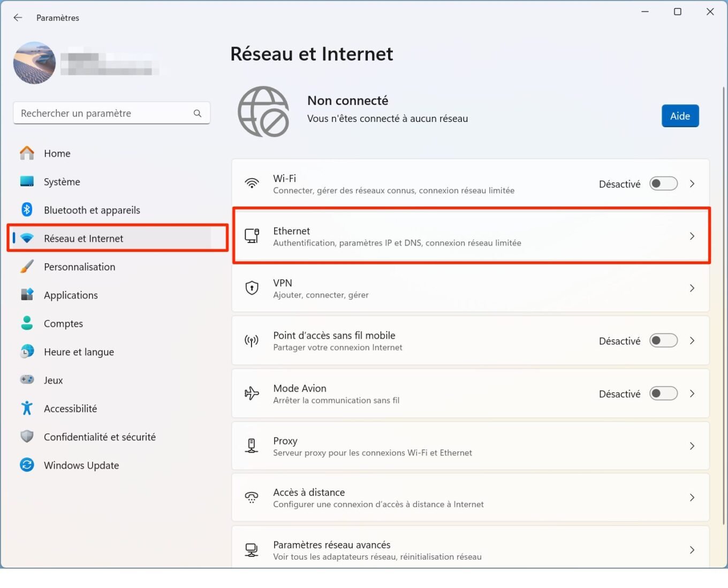Click the Personnalisation paintbrush icon
This screenshot has width=728, height=588.
click(x=27, y=266)
